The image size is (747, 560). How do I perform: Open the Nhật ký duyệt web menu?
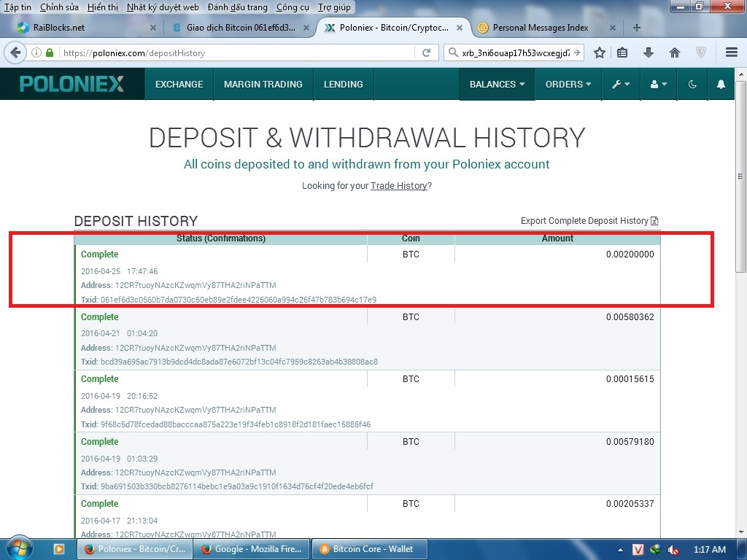point(163,7)
